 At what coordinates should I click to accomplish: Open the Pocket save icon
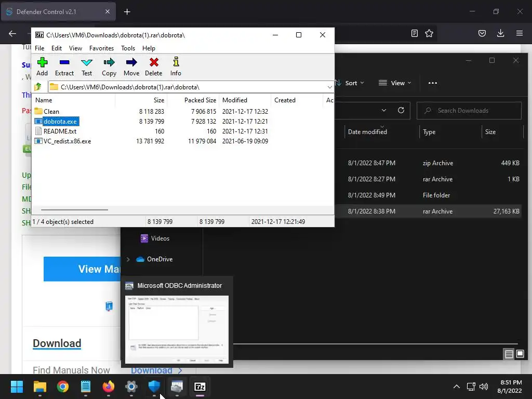click(482, 33)
